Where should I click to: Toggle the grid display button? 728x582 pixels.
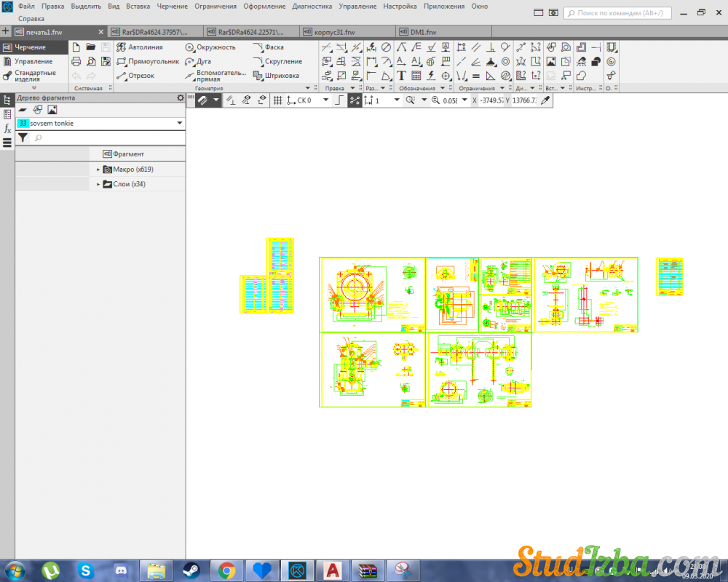(277, 100)
